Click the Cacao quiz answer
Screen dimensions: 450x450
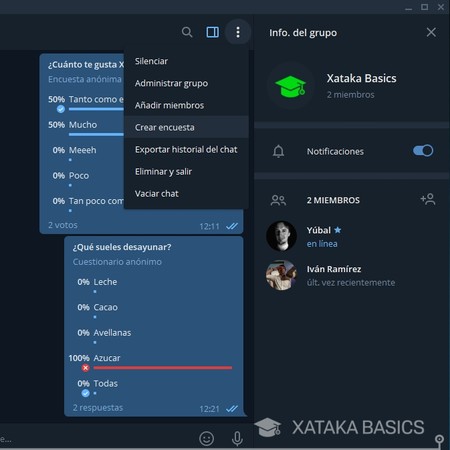click(106, 307)
